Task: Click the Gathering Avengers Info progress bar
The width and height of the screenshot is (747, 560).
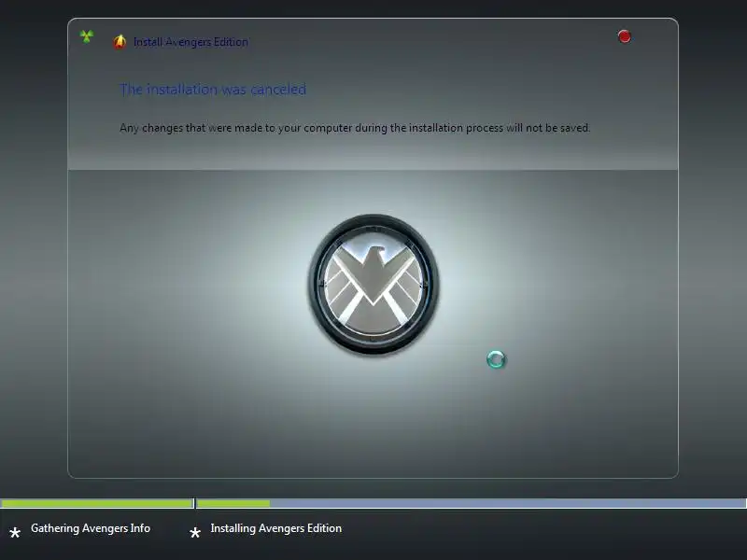Action: point(97,503)
